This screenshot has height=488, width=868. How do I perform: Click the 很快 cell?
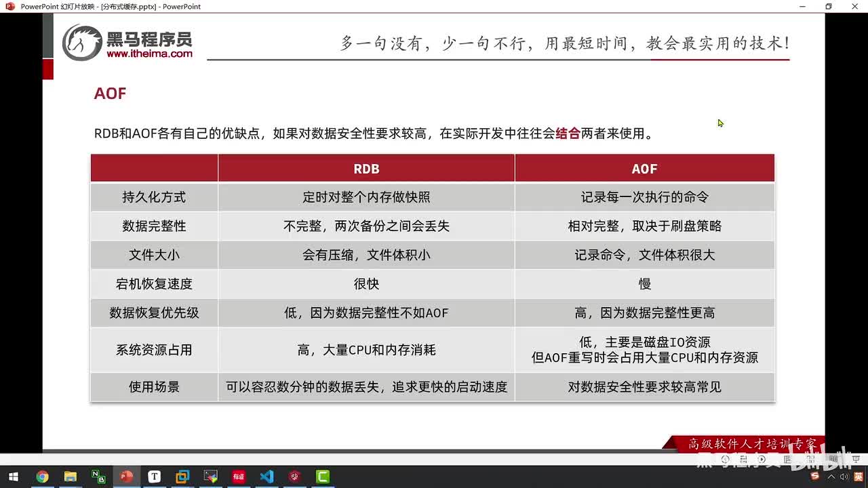point(366,284)
